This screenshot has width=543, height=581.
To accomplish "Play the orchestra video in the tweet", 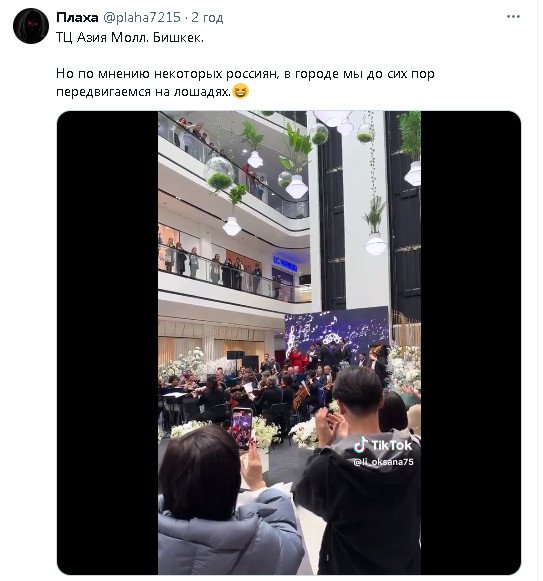I will pos(289,343).
